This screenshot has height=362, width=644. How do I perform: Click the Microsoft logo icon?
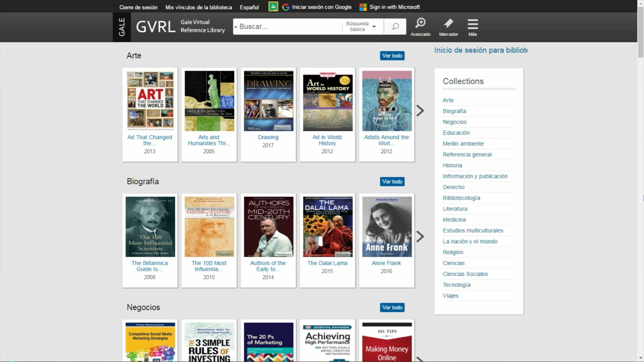[363, 7]
